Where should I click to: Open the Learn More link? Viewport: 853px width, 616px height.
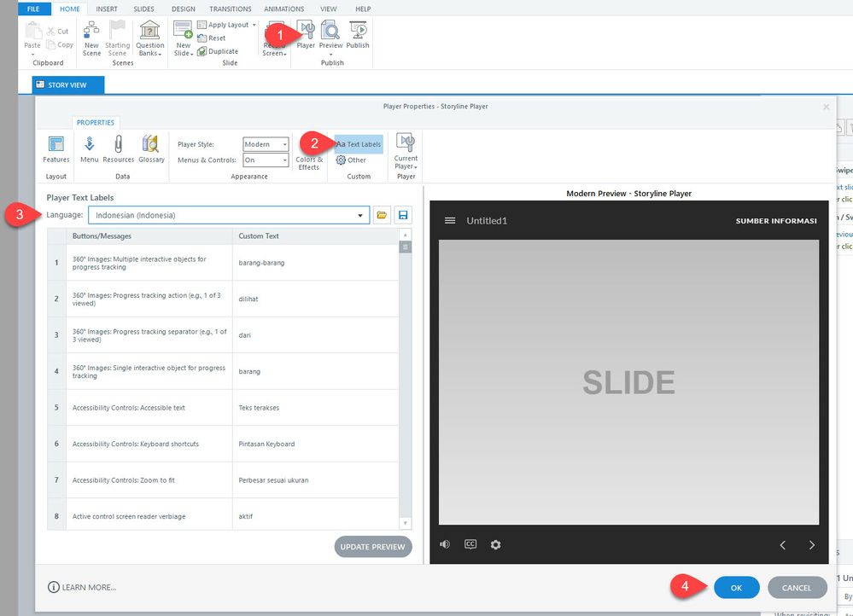tap(83, 588)
